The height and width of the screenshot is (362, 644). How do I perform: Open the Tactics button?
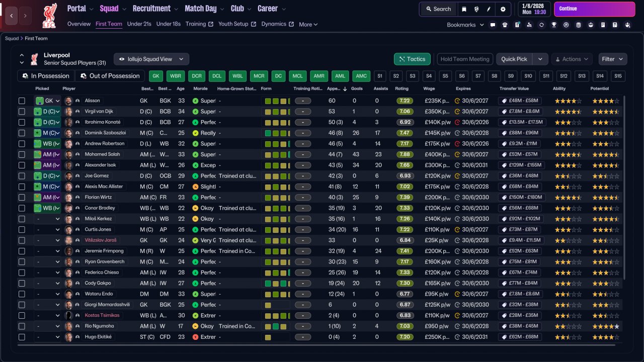pyautogui.click(x=412, y=59)
